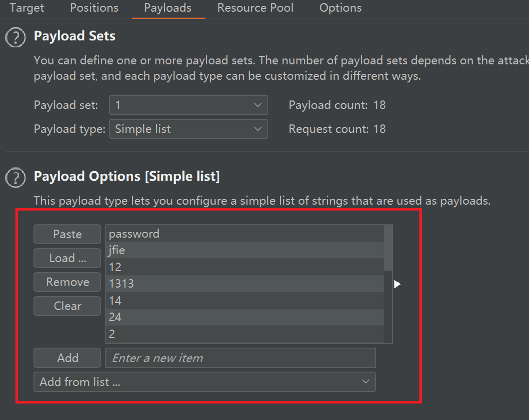The image size is (529, 420).
Task: Switch to the Positions tab
Action: point(94,8)
